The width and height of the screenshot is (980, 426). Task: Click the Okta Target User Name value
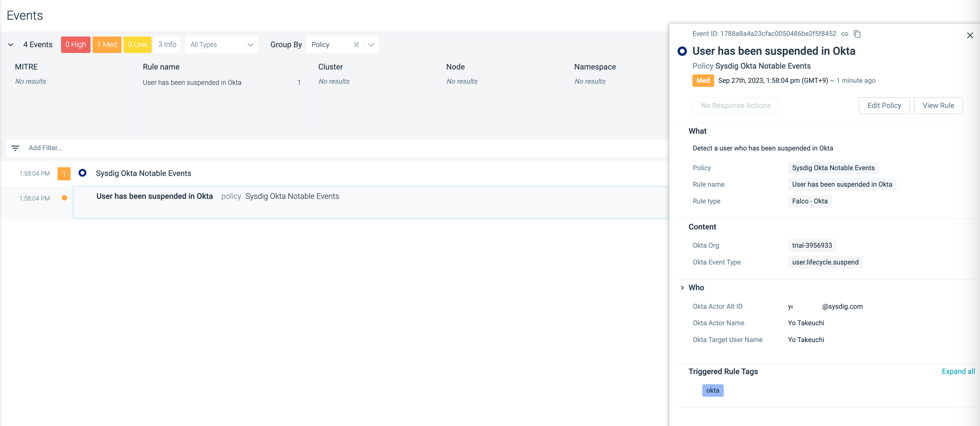tap(806, 340)
